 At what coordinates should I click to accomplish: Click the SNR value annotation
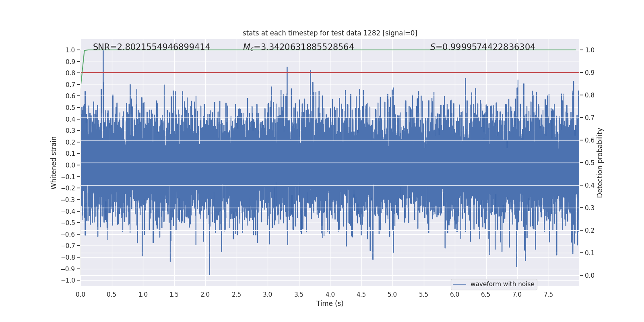coord(151,47)
